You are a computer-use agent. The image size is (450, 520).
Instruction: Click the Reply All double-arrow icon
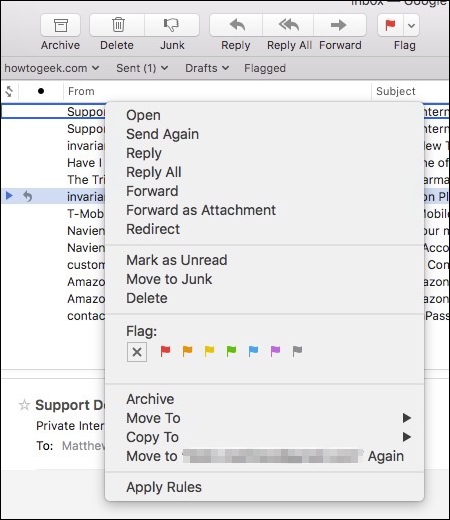(x=288, y=25)
